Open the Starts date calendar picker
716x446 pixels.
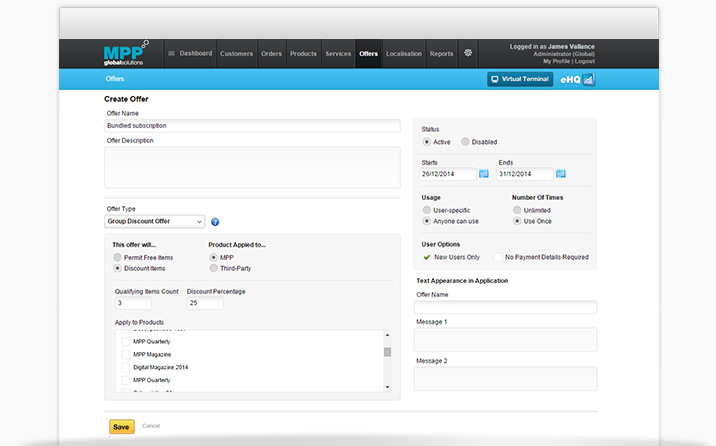484,173
